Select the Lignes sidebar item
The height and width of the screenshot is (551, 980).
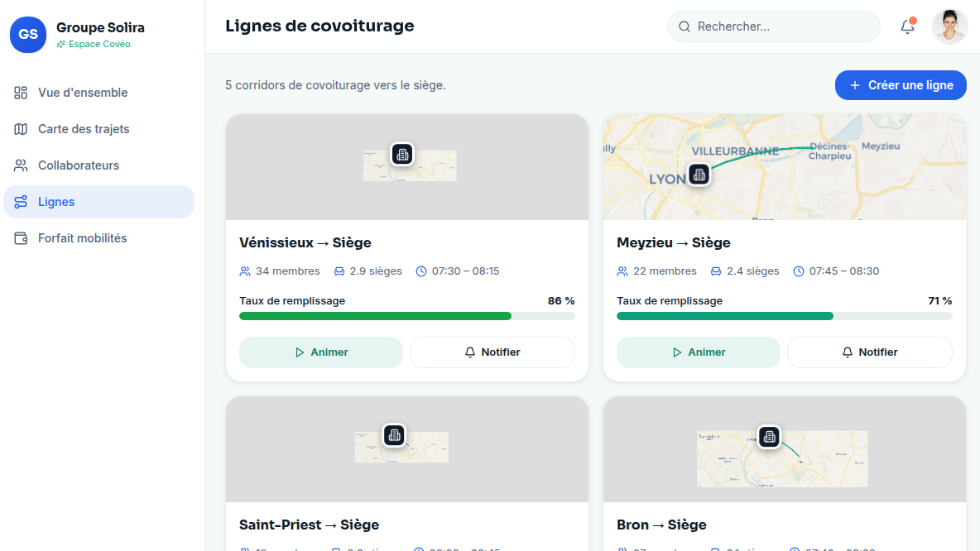click(x=98, y=202)
